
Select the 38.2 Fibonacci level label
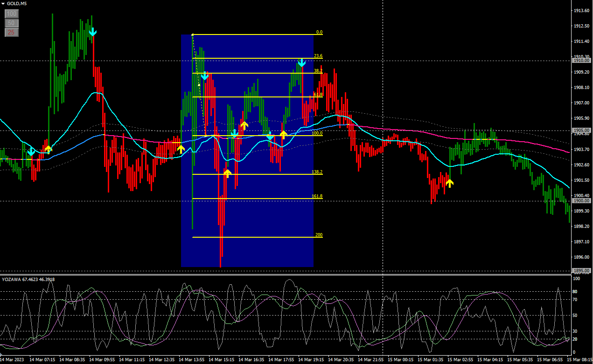click(318, 71)
